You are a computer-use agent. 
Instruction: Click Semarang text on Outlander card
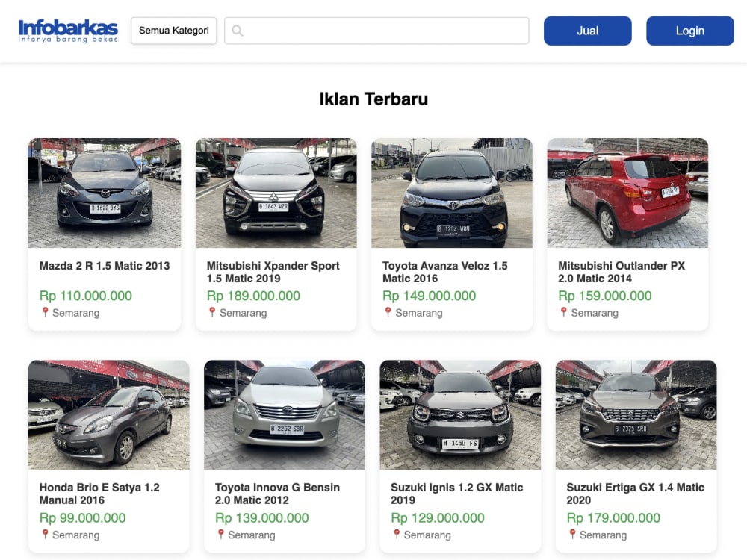coord(595,314)
